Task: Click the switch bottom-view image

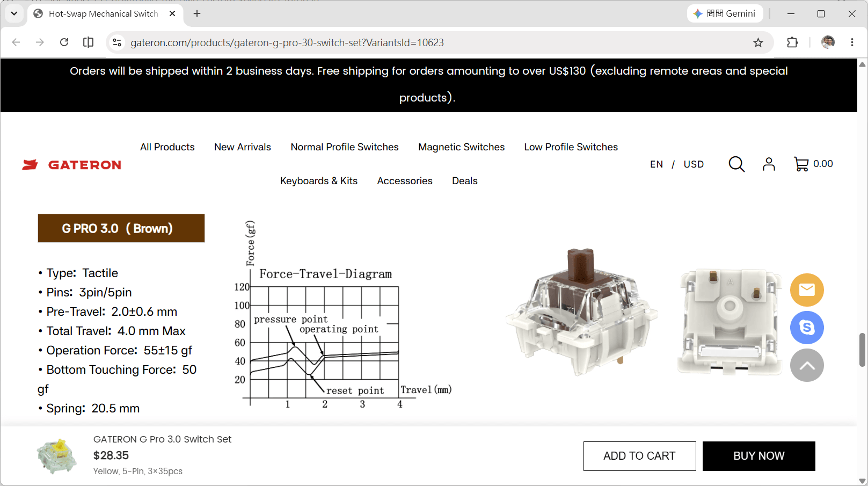Action: click(730, 321)
